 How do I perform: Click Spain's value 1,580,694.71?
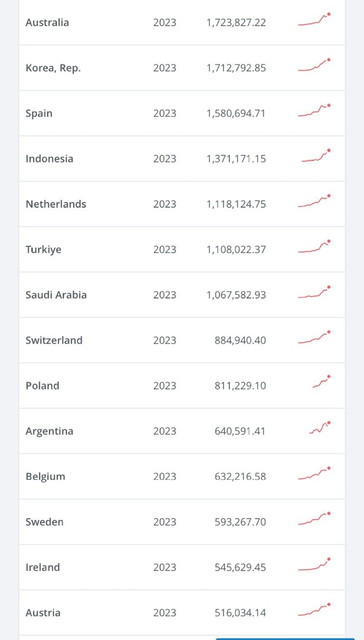(x=236, y=113)
